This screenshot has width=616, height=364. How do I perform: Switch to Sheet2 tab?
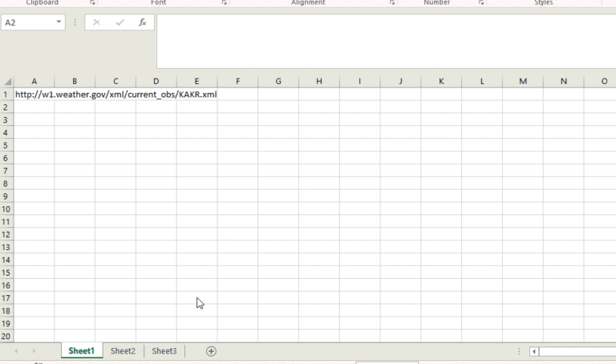(123, 350)
